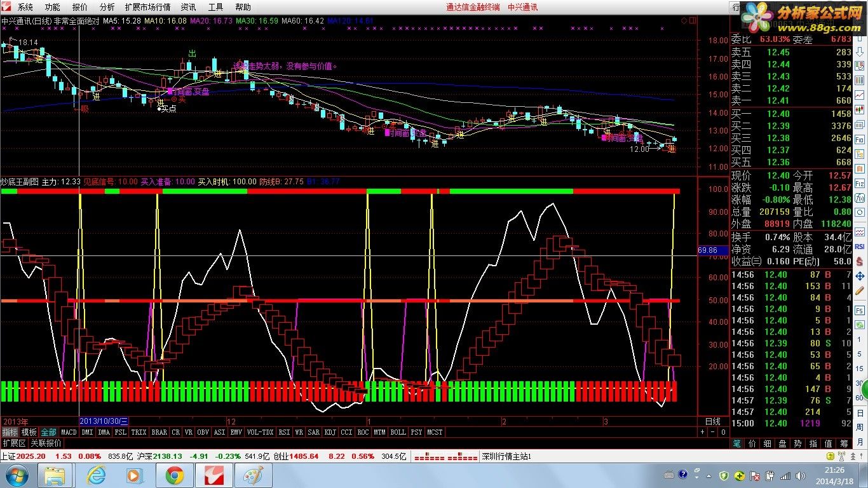Select the 5-minute period button

[x=859, y=354]
